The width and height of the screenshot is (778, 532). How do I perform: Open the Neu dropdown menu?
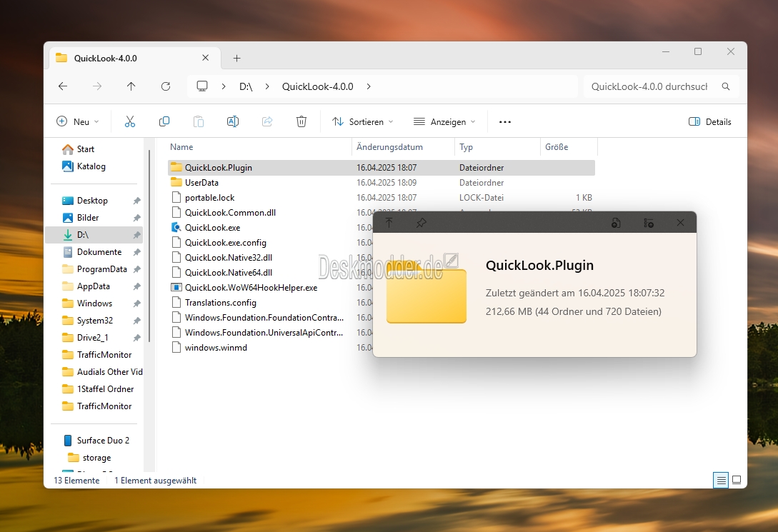(78, 122)
